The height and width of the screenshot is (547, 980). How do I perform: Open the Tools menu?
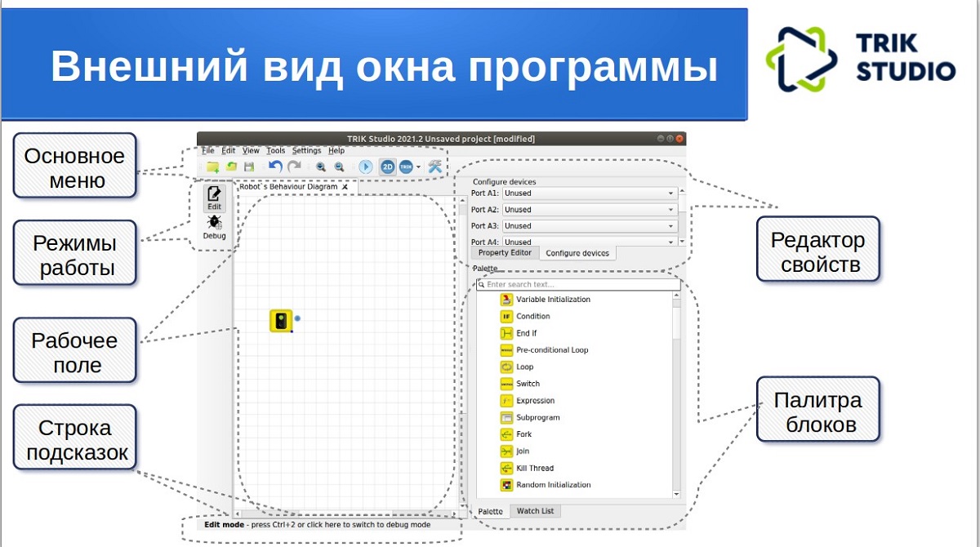[276, 151]
